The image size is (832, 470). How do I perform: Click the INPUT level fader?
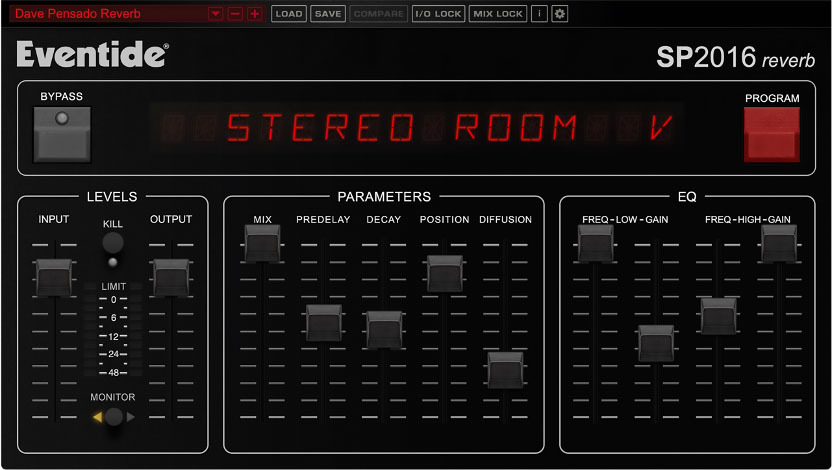(54, 277)
